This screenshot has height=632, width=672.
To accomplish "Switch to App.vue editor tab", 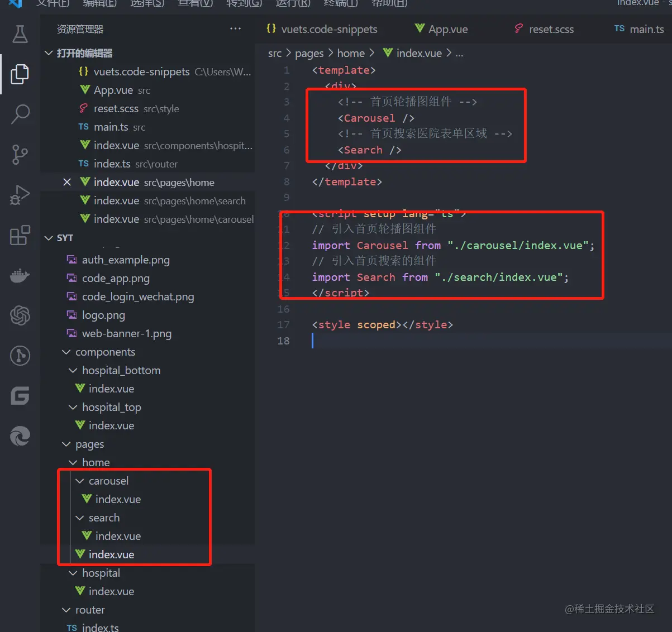I will click(x=441, y=29).
